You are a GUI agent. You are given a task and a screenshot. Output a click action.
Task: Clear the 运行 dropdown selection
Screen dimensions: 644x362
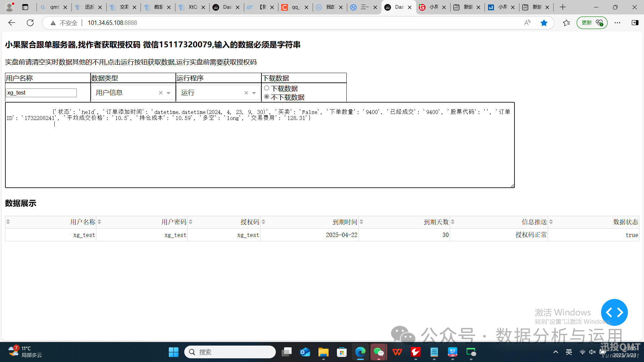point(246,93)
